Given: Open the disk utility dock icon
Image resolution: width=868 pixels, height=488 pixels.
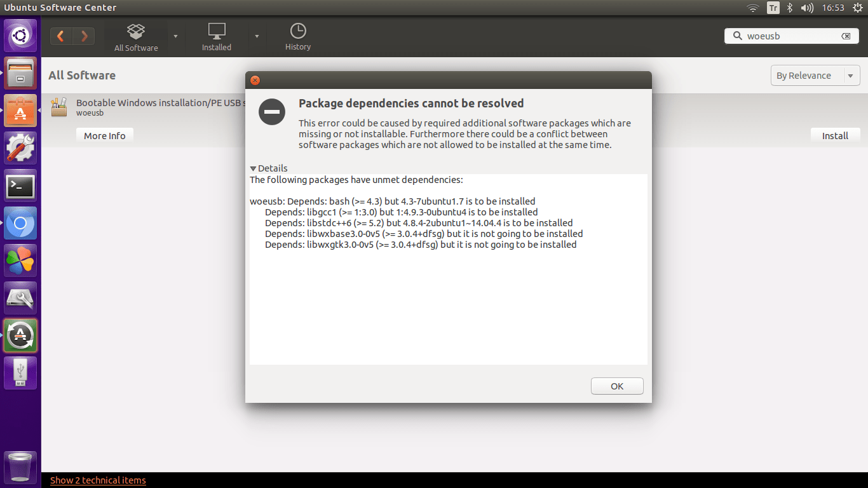Looking at the screenshot, I should pyautogui.click(x=21, y=298).
